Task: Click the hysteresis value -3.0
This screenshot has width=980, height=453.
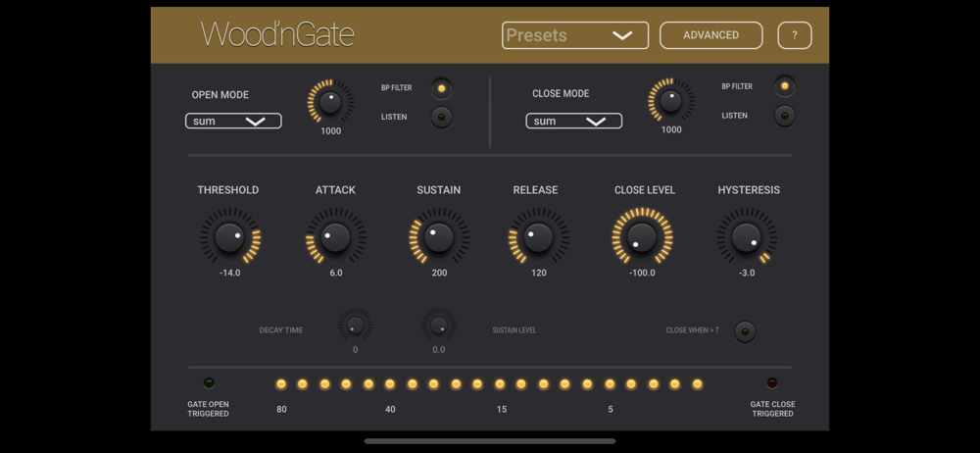Action: tap(748, 274)
